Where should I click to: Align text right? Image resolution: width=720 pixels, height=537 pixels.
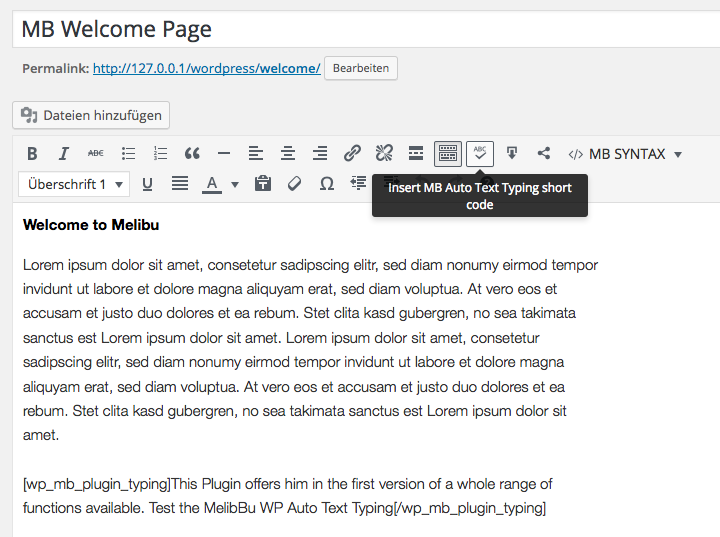[x=320, y=153]
